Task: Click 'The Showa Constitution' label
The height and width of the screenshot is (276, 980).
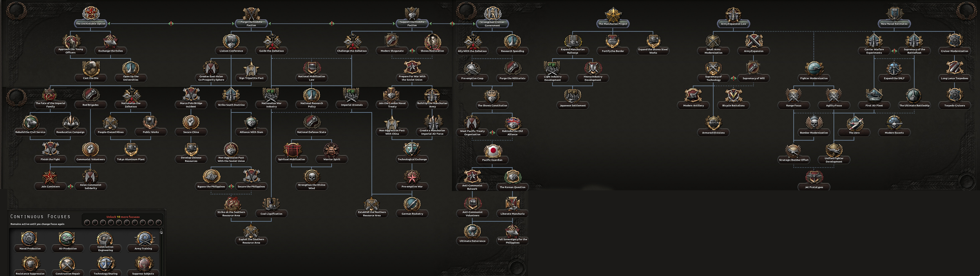Action: click(x=492, y=106)
